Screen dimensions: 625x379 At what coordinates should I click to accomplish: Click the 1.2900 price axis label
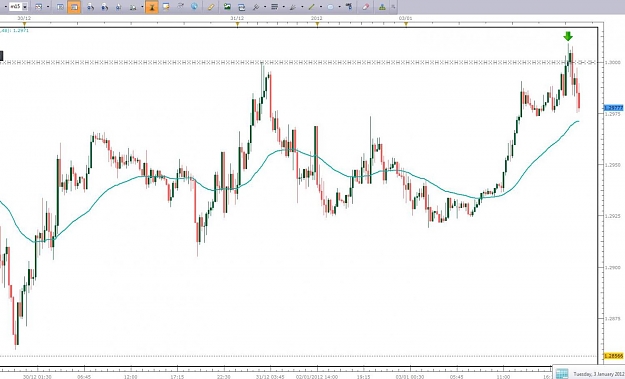613,267
